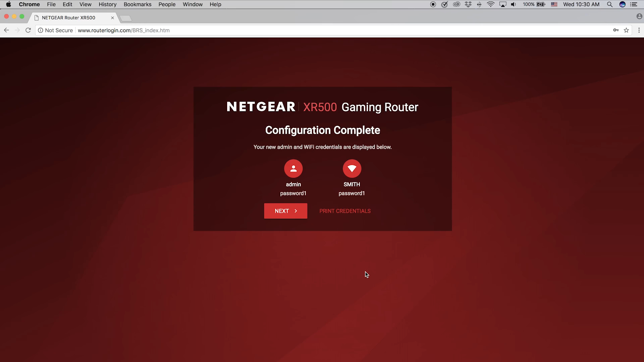Click the security shield icon in menu bar
This screenshot has width=644, height=362.
444,4
